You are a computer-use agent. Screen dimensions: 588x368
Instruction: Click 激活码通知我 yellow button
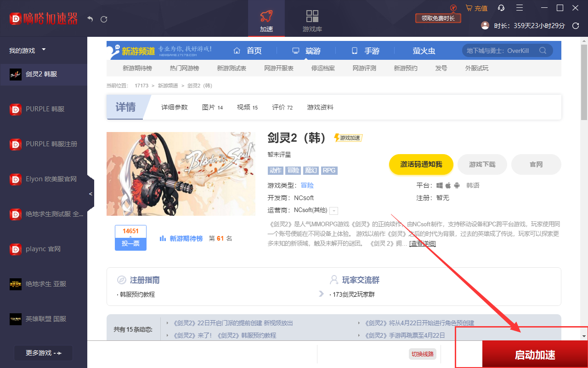(x=421, y=164)
